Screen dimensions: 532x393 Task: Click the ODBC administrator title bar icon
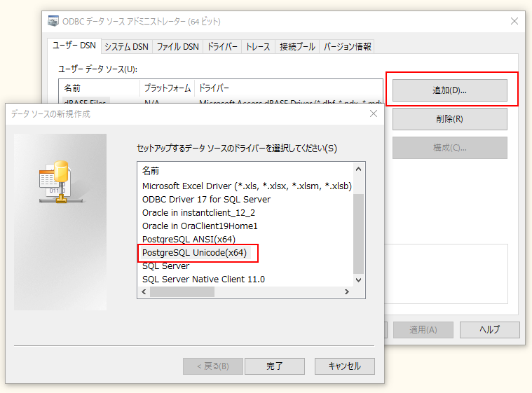click(53, 21)
